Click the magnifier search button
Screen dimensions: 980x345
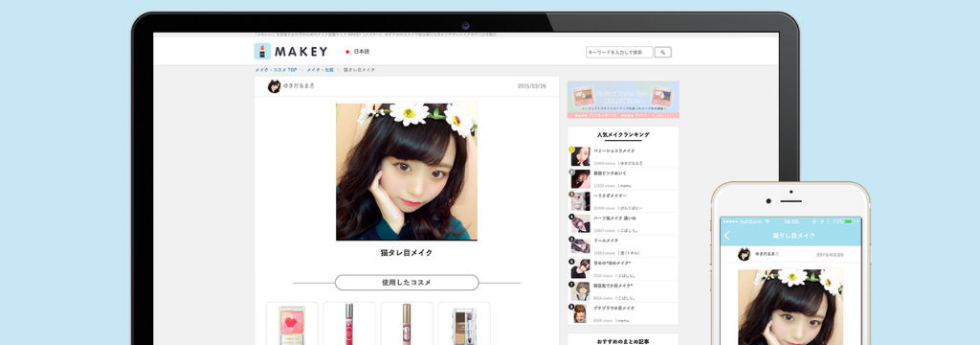pyautogui.click(x=662, y=53)
